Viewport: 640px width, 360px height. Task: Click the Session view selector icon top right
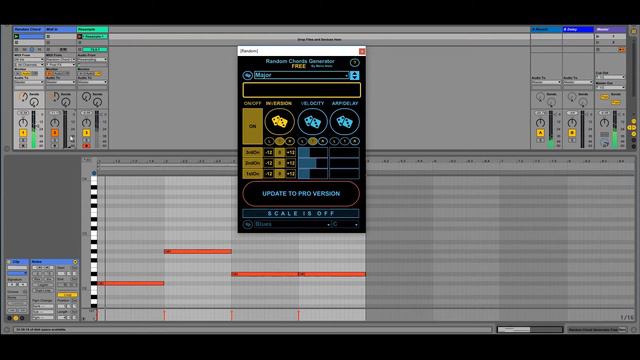pos(633,31)
